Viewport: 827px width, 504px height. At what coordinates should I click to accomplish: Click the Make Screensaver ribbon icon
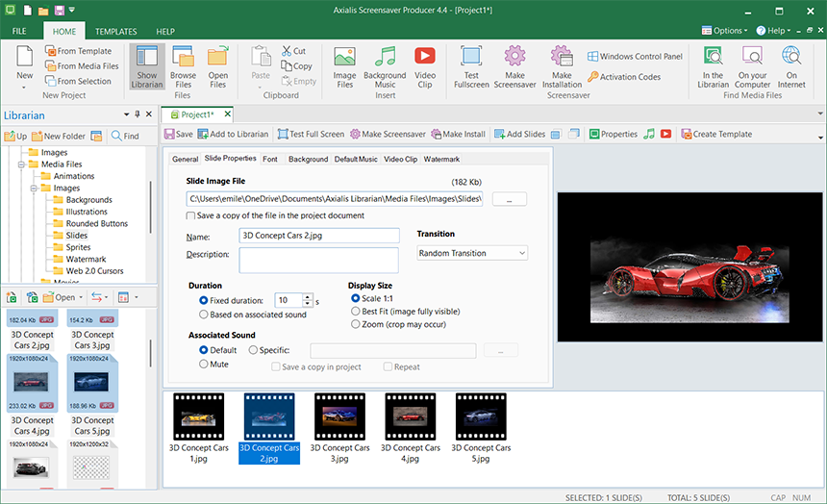514,65
